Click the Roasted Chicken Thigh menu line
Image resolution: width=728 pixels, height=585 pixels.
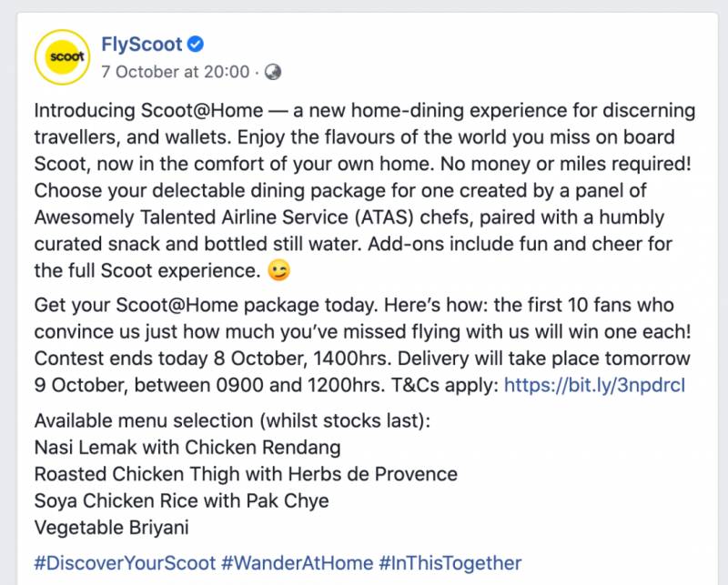click(245, 474)
